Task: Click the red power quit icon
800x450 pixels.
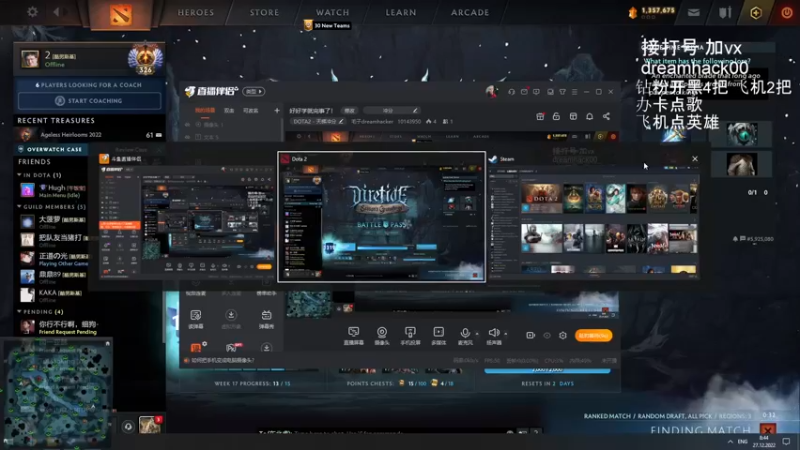Action: tap(787, 13)
